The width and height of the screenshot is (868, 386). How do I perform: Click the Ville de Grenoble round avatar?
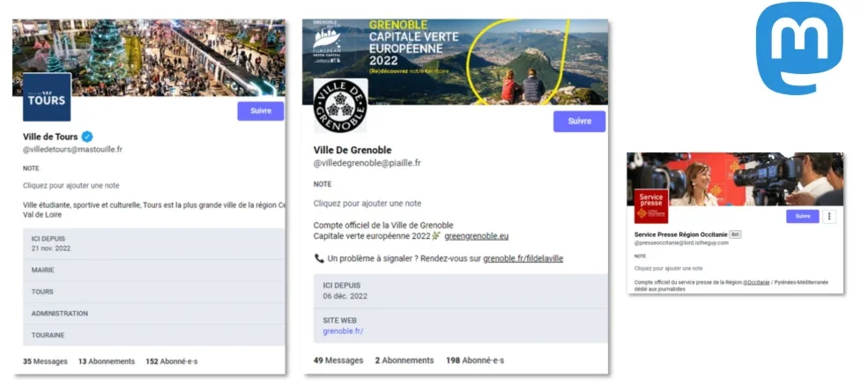click(340, 106)
